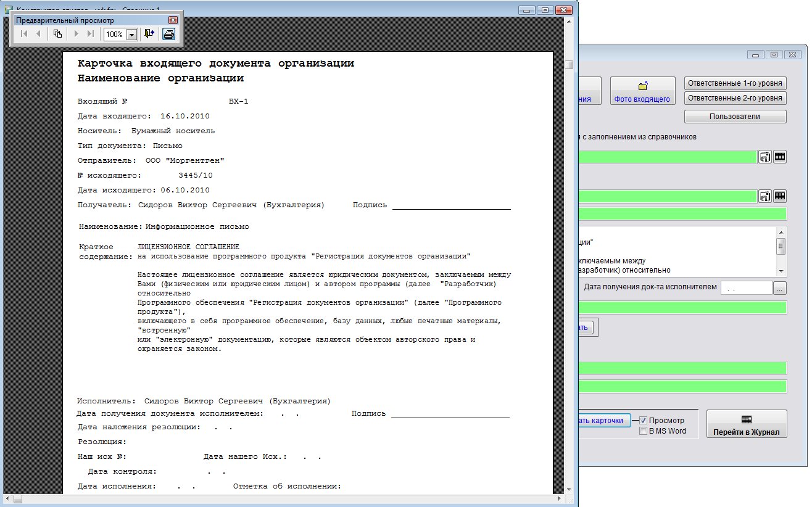Click the Дата получения date input field
Image resolution: width=812 pixels, height=507 pixels.
(745, 288)
